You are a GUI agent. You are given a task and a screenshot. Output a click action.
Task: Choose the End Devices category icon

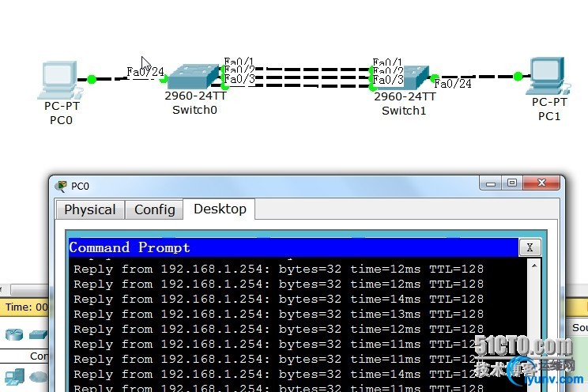[x=15, y=378]
